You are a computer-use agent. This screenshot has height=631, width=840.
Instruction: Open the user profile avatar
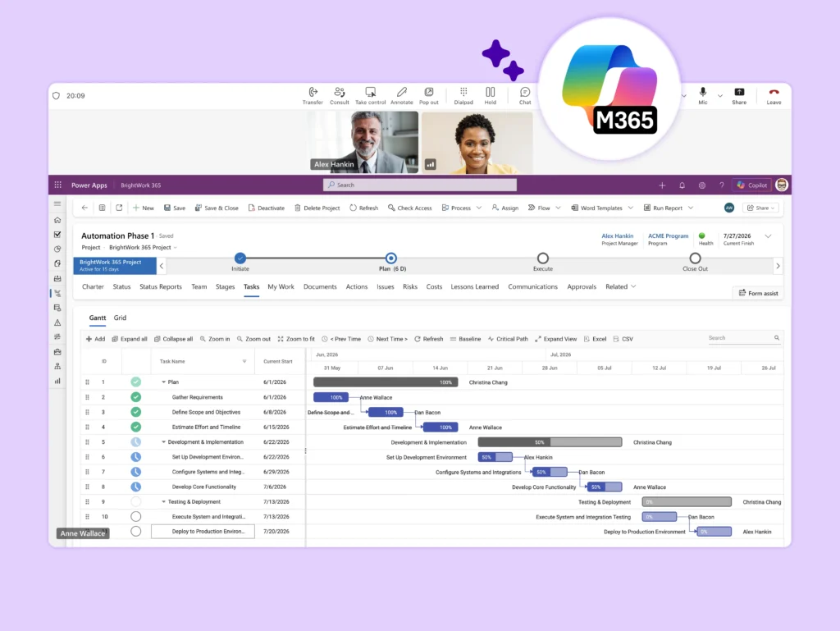pyautogui.click(x=782, y=185)
